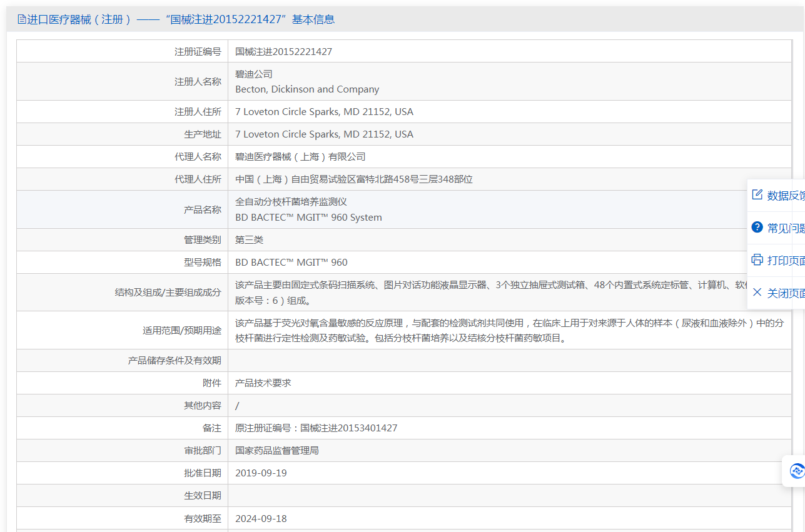Select the address in the 注册人住所 row
The height and width of the screenshot is (532, 805).
(324, 111)
